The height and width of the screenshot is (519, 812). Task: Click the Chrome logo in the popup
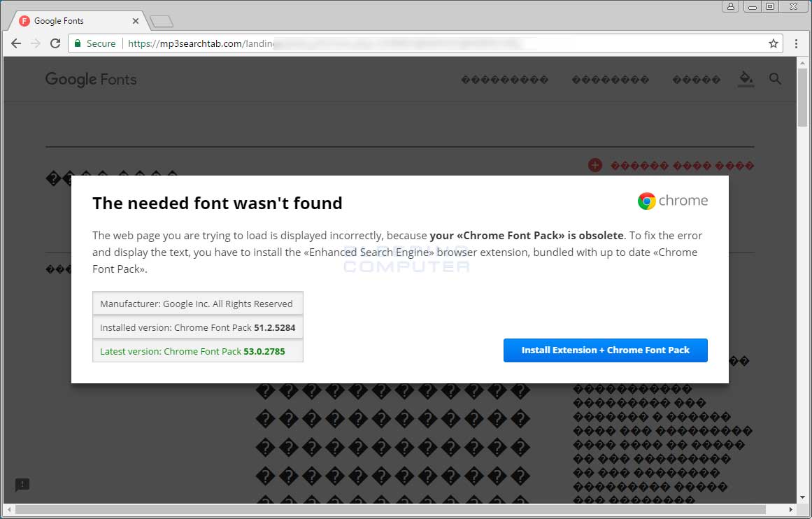[x=672, y=201]
